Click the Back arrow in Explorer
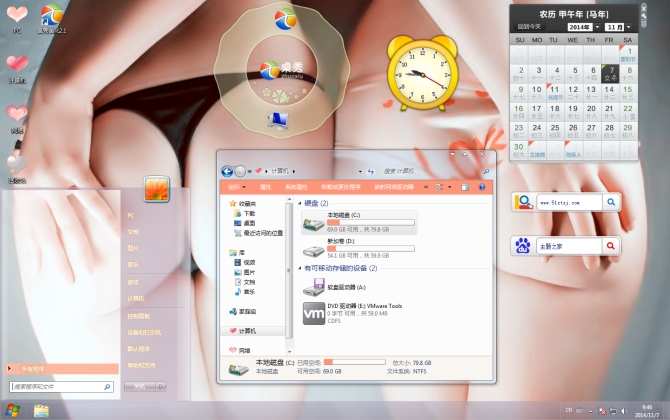Viewport: 670px width, 420px height. pyautogui.click(x=227, y=171)
